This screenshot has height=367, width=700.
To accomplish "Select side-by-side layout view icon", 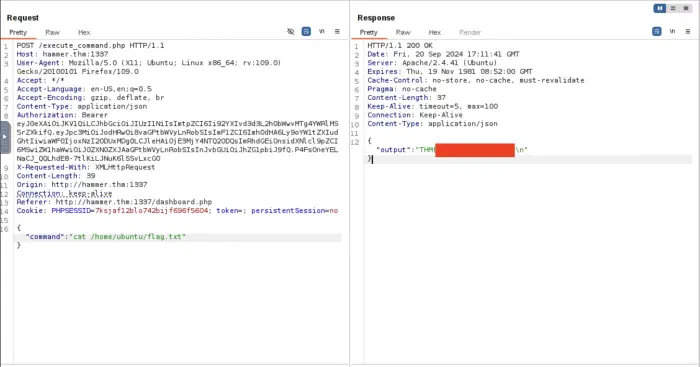I will pos(660,8).
